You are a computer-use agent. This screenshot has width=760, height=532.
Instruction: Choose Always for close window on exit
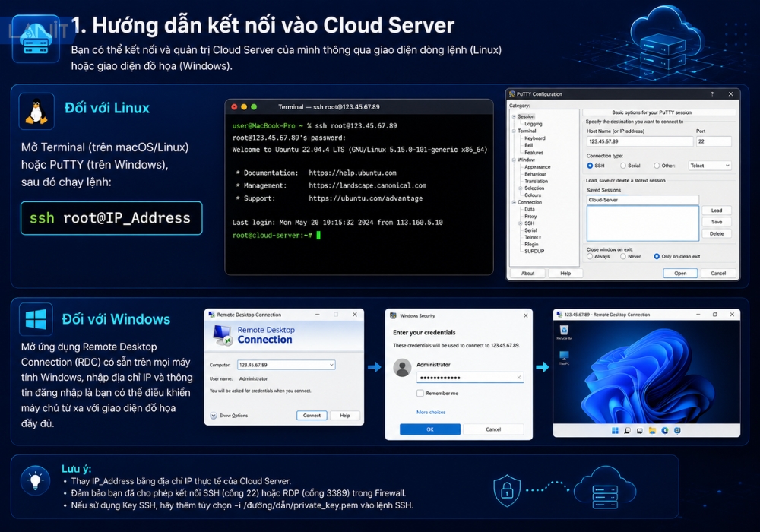tap(590, 256)
